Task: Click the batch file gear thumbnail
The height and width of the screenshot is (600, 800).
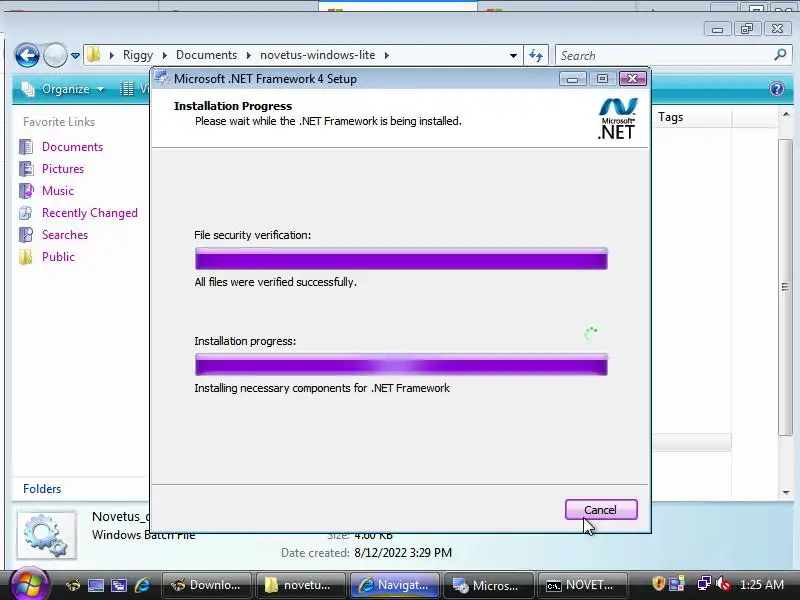Action: point(46,535)
